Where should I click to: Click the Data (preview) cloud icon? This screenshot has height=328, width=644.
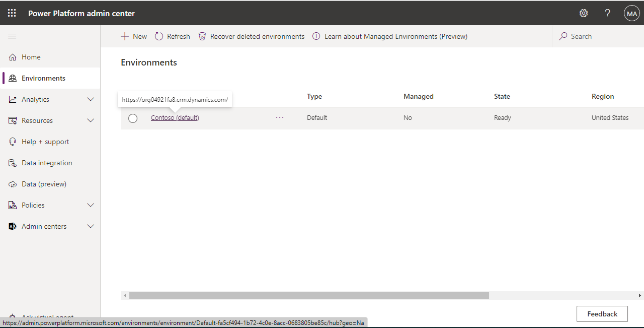[x=13, y=184]
